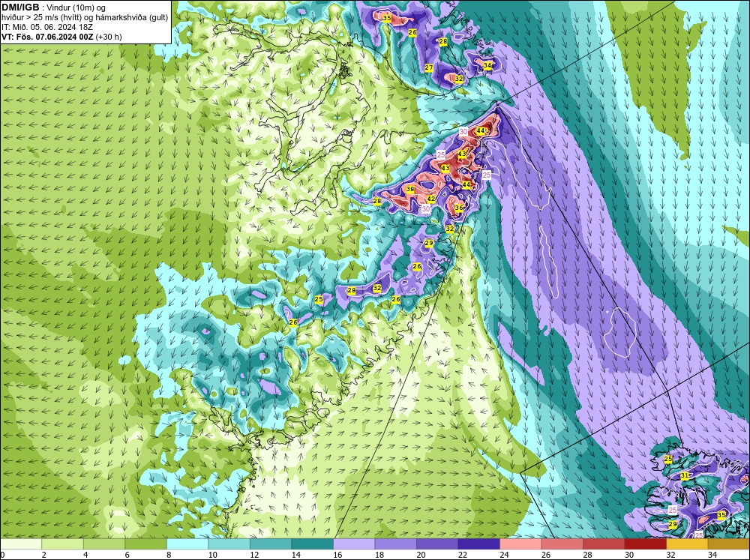Pick the 0–2 m/s palest legend swatch
This screenshot has width=750, height=560.
21,544
